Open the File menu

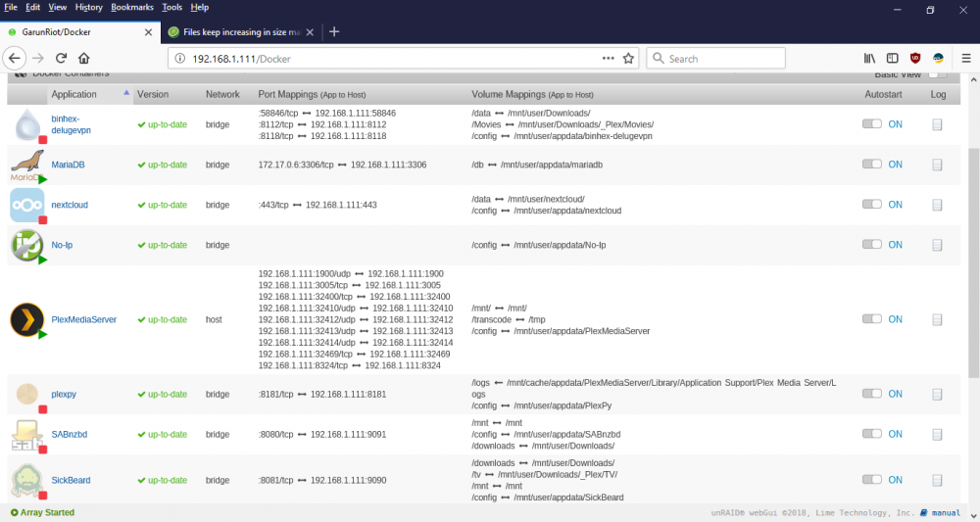pos(11,8)
